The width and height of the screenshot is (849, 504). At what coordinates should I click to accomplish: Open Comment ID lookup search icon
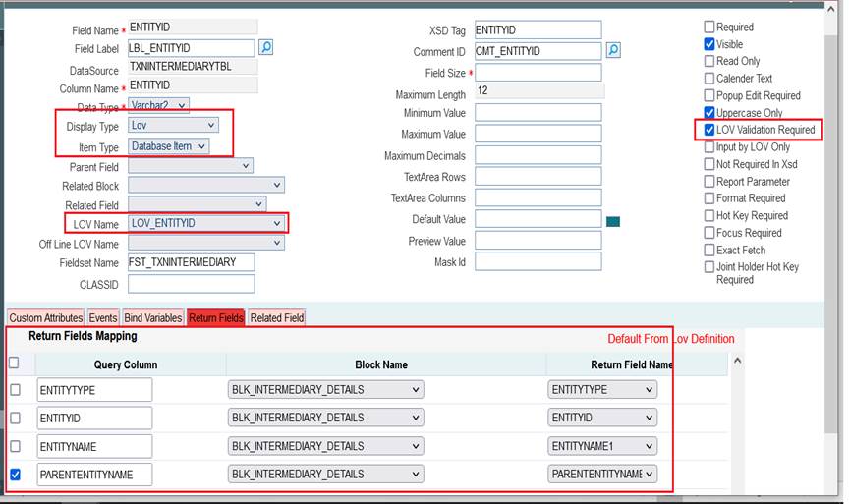pos(613,50)
